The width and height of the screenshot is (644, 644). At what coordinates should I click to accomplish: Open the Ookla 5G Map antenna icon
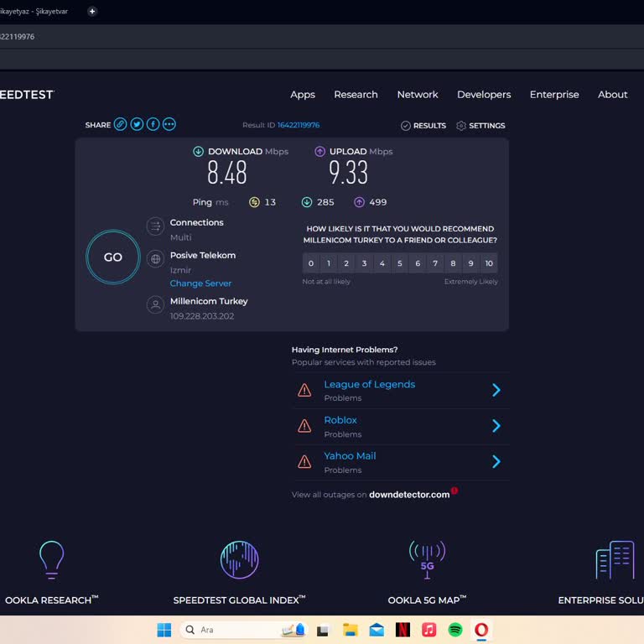tap(427, 559)
